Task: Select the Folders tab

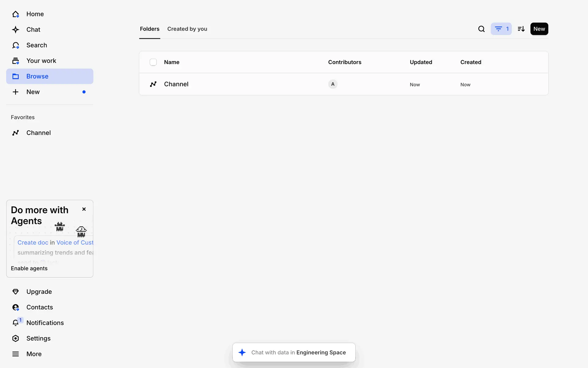Action: click(149, 29)
